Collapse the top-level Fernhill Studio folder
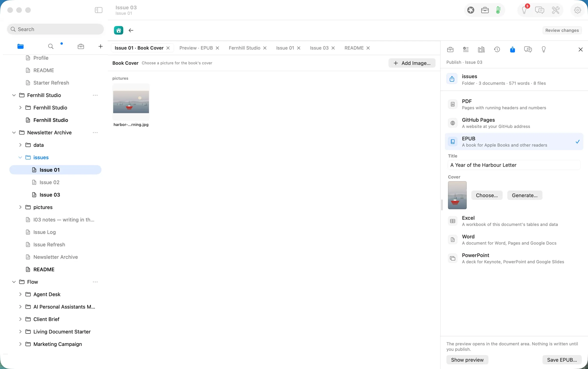588x369 pixels. pos(14,95)
